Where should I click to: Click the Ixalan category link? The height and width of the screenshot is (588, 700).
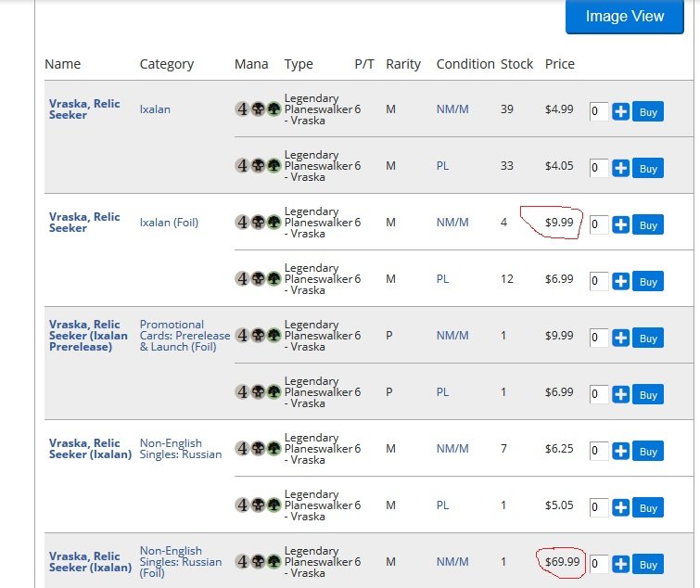[155, 109]
